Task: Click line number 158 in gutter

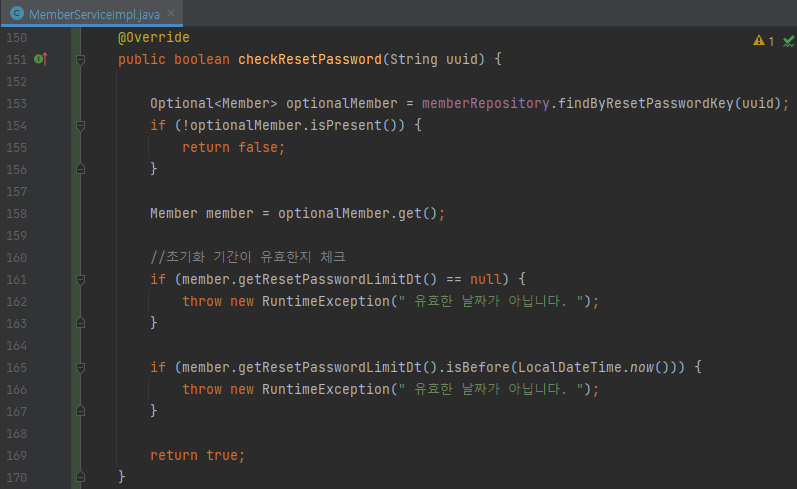Action: coord(17,213)
